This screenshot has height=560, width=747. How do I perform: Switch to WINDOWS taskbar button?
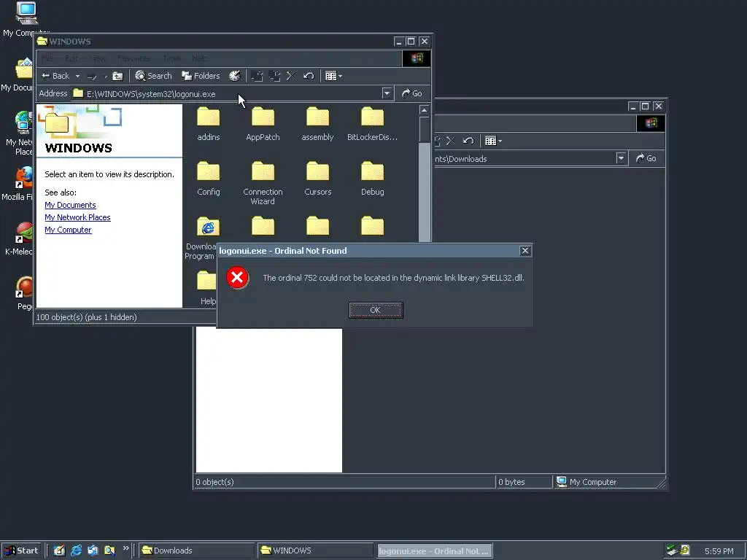pos(315,551)
